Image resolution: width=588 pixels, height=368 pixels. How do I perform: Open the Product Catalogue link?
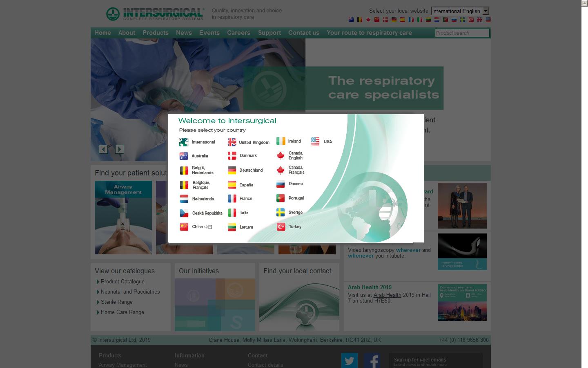122,282
